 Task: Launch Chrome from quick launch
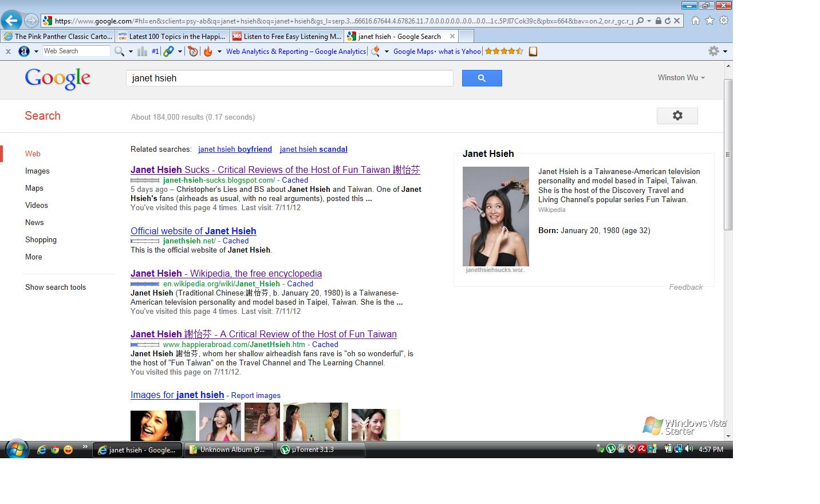point(55,450)
